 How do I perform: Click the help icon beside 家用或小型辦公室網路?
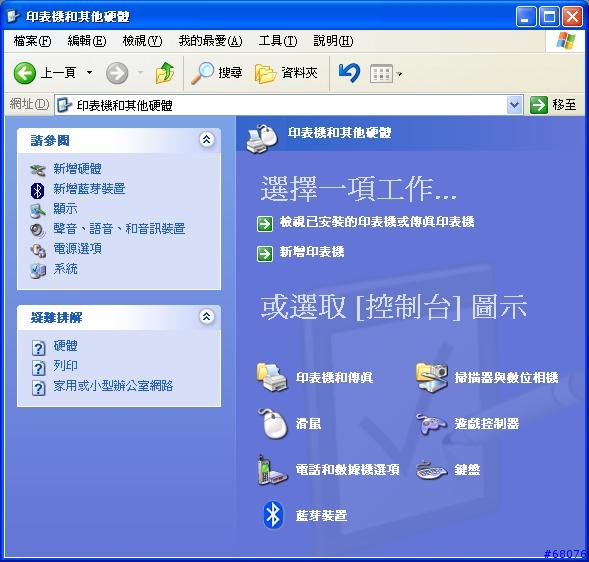(38, 388)
